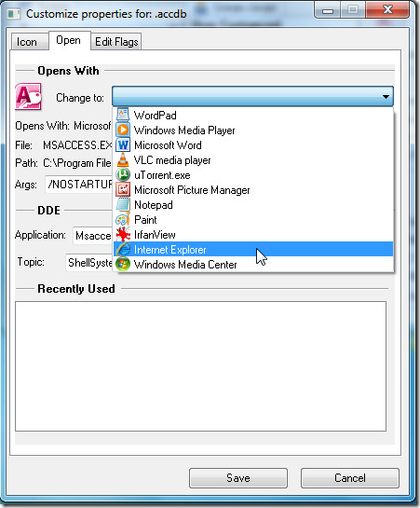Choose WordPad from the dropdown list

click(253, 115)
